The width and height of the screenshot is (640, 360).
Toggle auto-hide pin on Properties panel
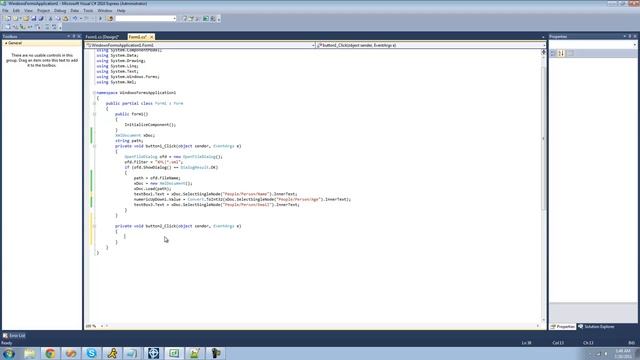coord(630,36)
